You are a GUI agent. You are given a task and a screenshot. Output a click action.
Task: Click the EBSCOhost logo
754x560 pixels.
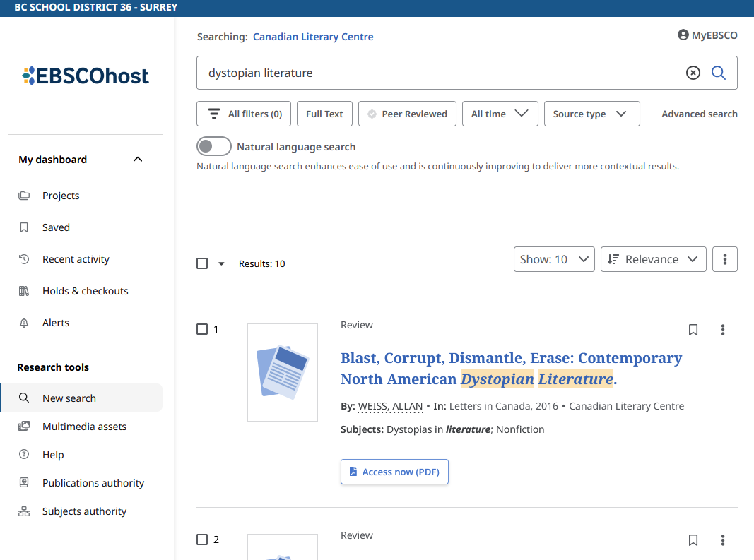[x=85, y=76]
